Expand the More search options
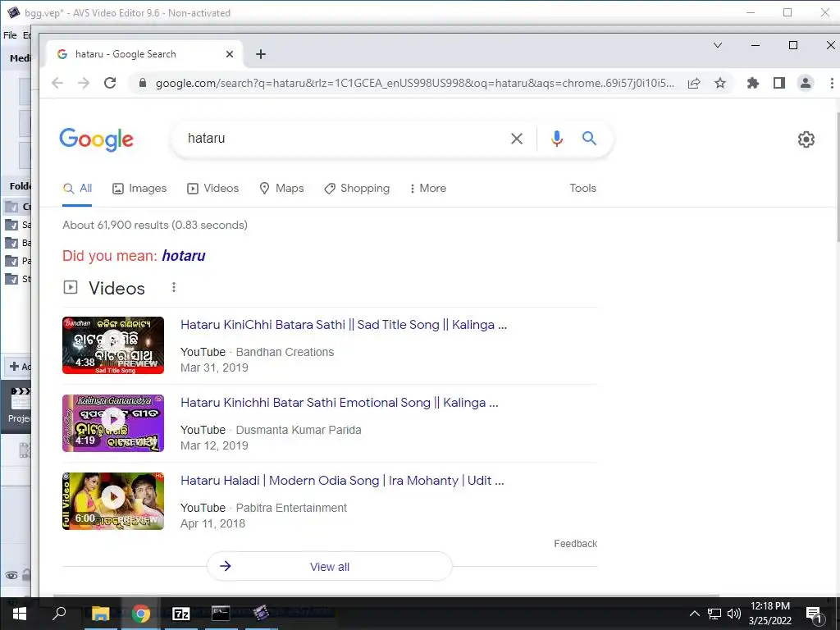Viewport: 840px width, 630px height. tap(427, 189)
